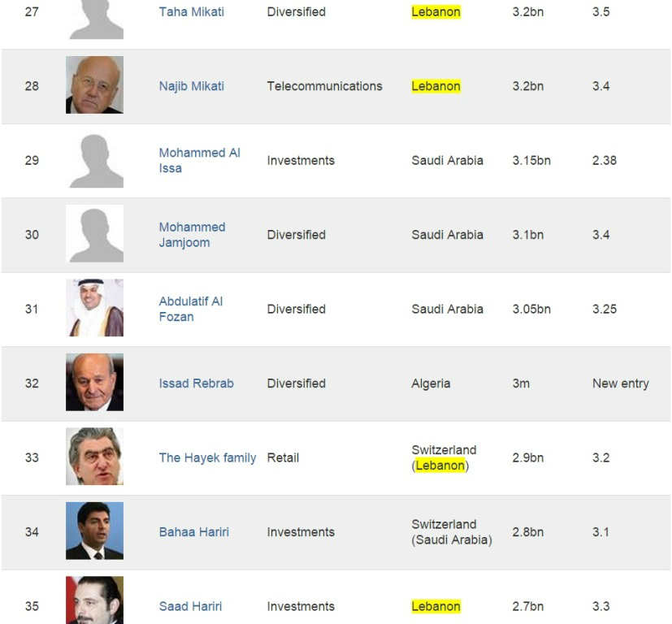
Task: Open The Hayek family photo thumbnail
Action: (94, 457)
